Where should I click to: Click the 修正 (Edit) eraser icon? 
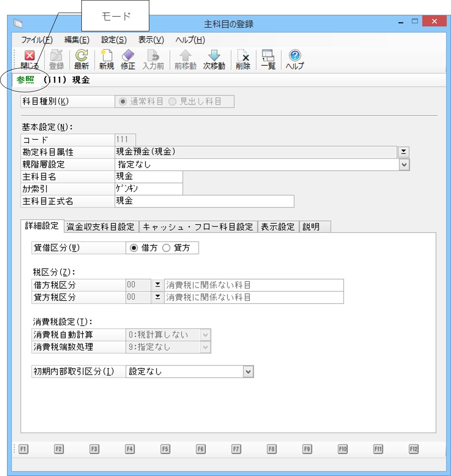point(128,56)
